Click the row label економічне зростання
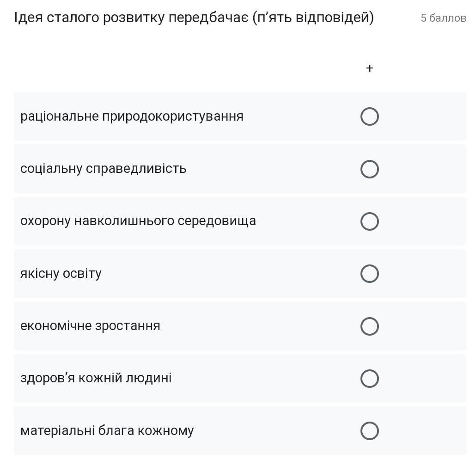 (x=90, y=326)
